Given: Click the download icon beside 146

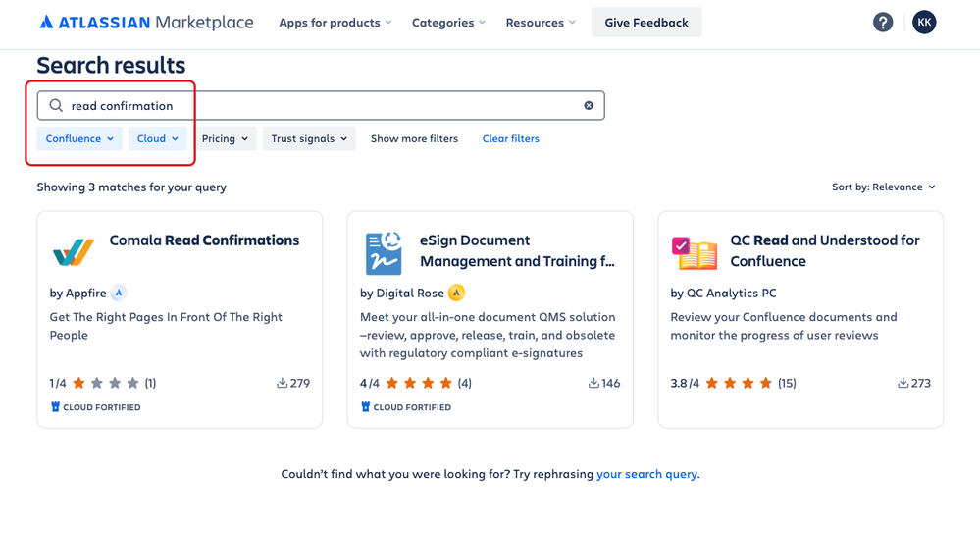Looking at the screenshot, I should point(593,383).
